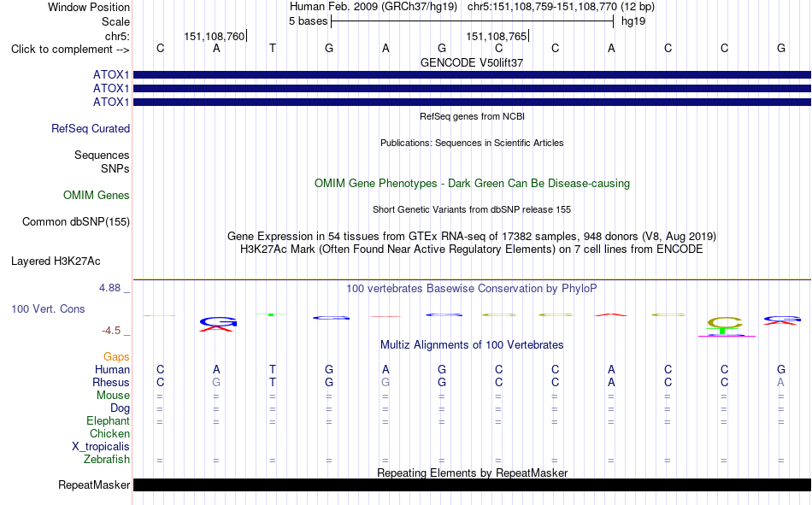The width and height of the screenshot is (812, 505).
Task: Click '100 vertebrates Basewise Conservation by PhyloP' title
Action: coord(472,289)
